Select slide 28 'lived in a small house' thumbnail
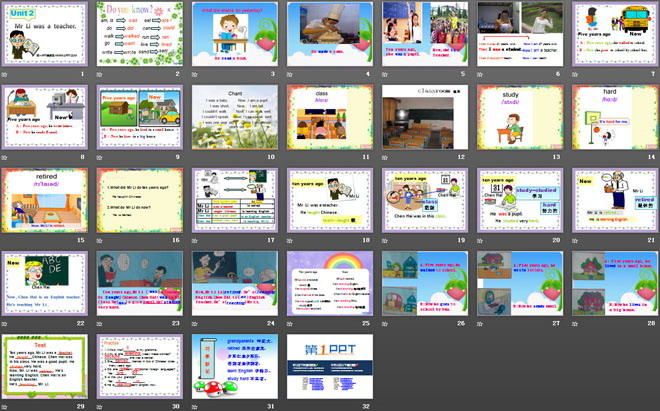Image resolution: width=660 pixels, height=411 pixels. [x=615, y=283]
